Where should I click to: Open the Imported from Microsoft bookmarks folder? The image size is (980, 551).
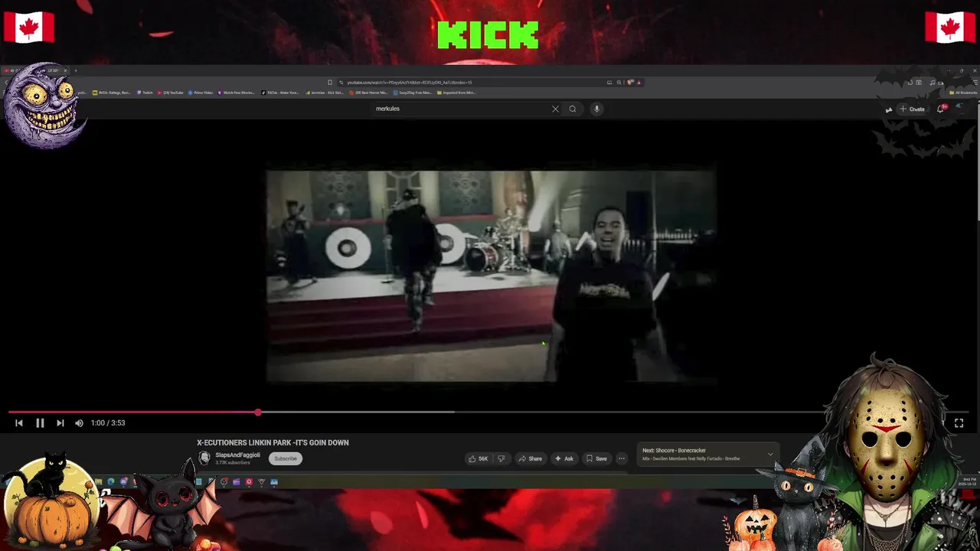[x=457, y=93]
